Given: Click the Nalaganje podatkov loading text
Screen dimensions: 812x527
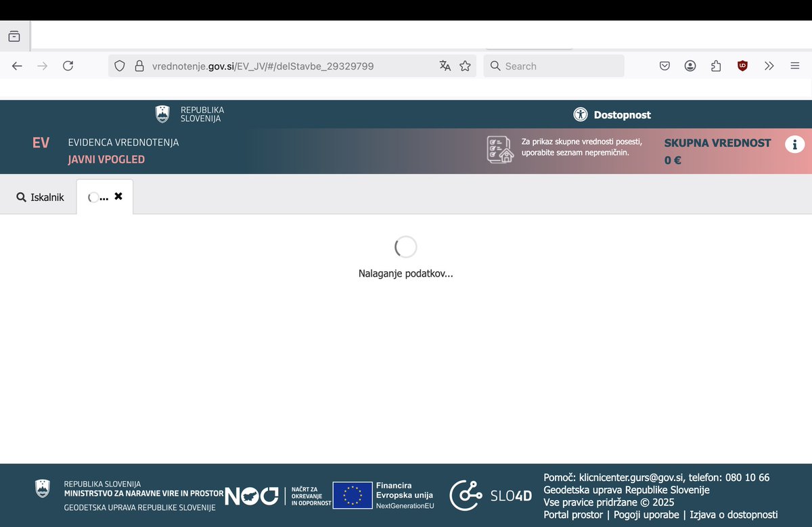Looking at the screenshot, I should (405, 274).
